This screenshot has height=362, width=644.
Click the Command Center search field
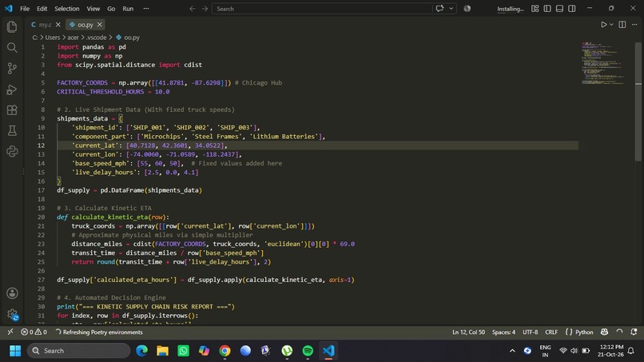click(x=322, y=9)
